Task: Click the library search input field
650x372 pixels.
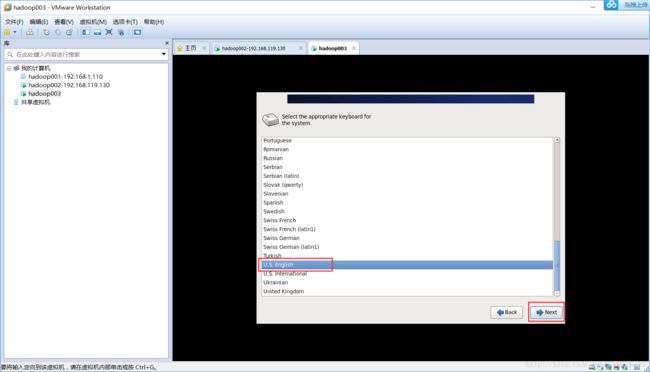Action: 86,54
